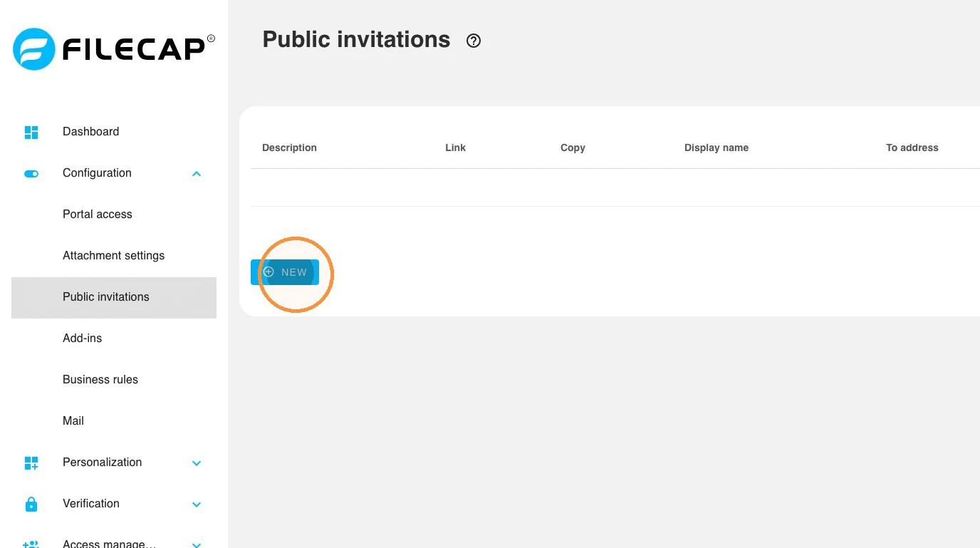Click the Personalization menu label
The image size is (980, 548).
tap(102, 462)
